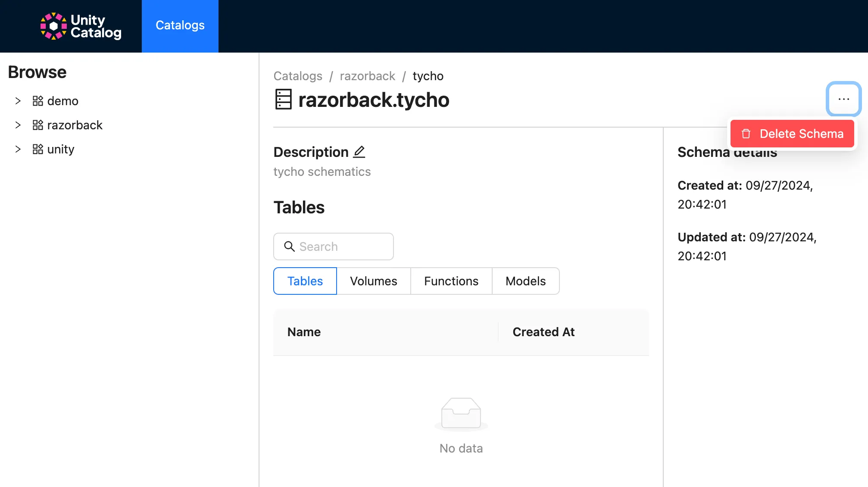Switch to the Volumes tab

[373, 281]
